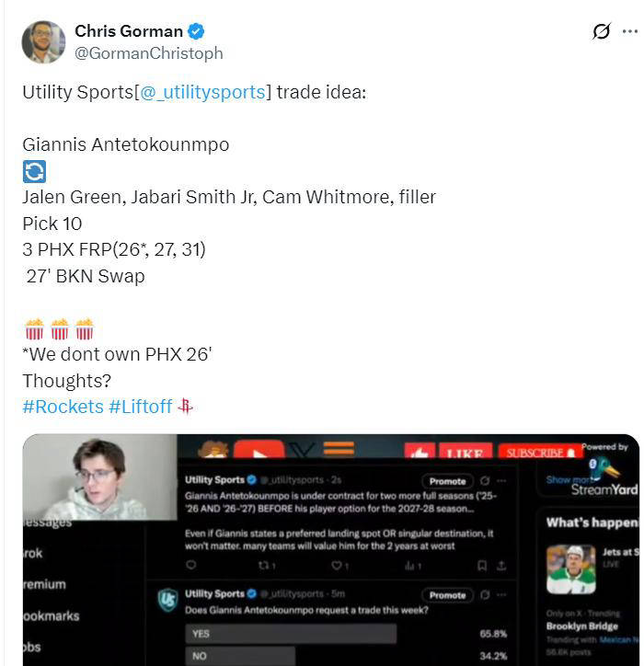Image resolution: width=644 pixels, height=666 pixels.
Task: Click the @GormanChristoph handle
Action: point(149,53)
